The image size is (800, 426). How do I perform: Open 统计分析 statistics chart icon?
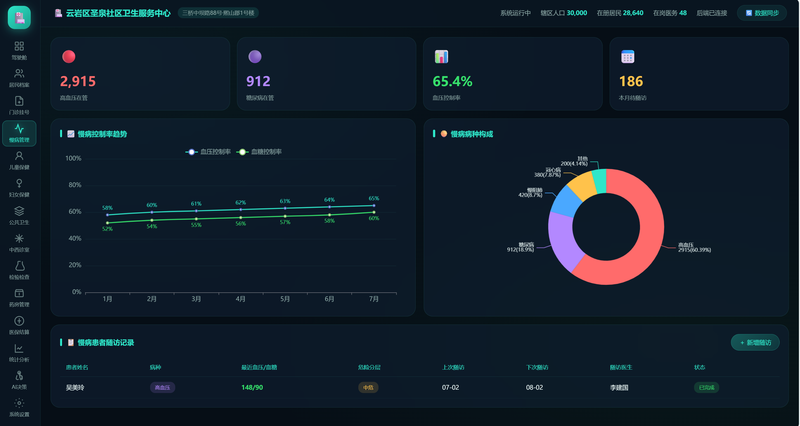[x=19, y=353]
